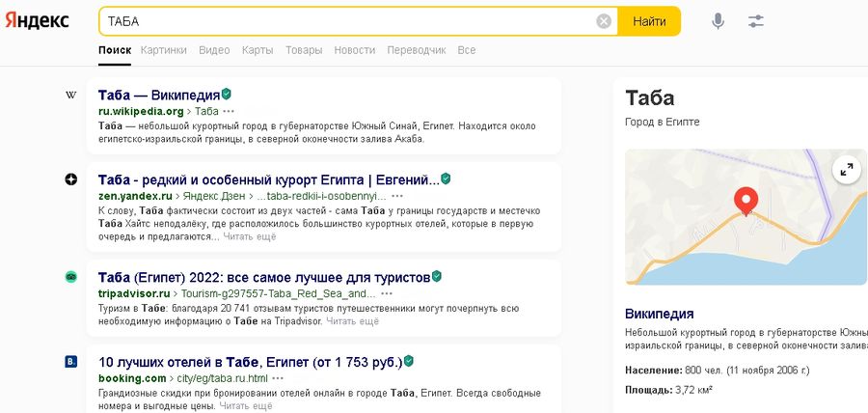Open the Переводчик tab
The height and width of the screenshot is (413, 868).
[417, 50]
